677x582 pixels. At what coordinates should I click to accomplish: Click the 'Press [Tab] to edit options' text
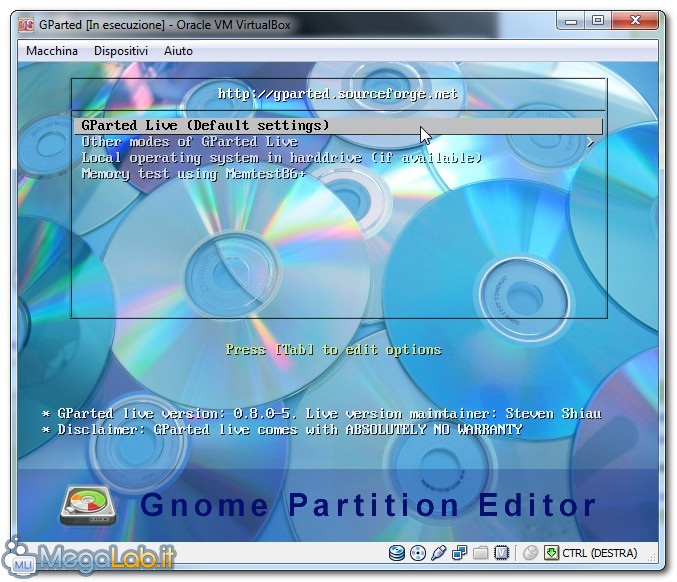(334, 350)
